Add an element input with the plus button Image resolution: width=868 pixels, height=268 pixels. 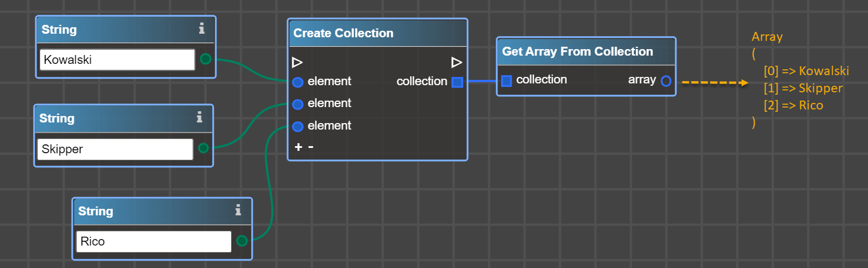pyautogui.click(x=298, y=147)
